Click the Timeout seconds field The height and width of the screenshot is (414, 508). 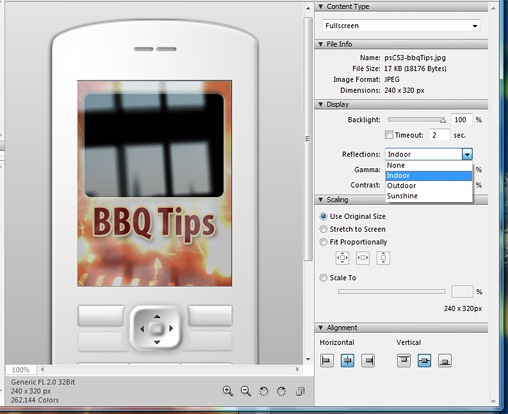(x=439, y=135)
